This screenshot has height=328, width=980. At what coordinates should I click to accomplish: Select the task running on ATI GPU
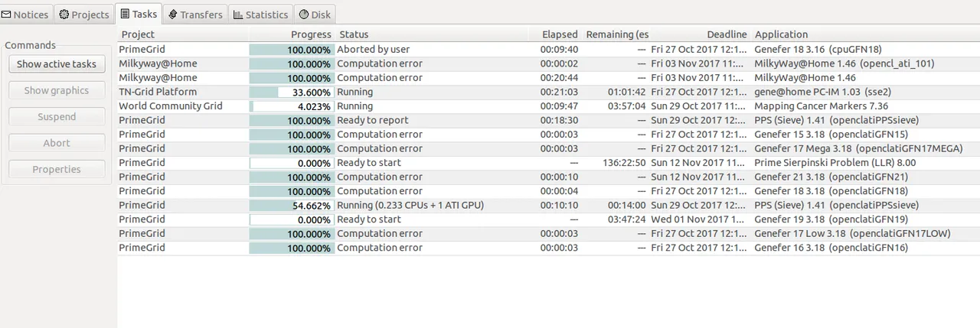click(549, 205)
